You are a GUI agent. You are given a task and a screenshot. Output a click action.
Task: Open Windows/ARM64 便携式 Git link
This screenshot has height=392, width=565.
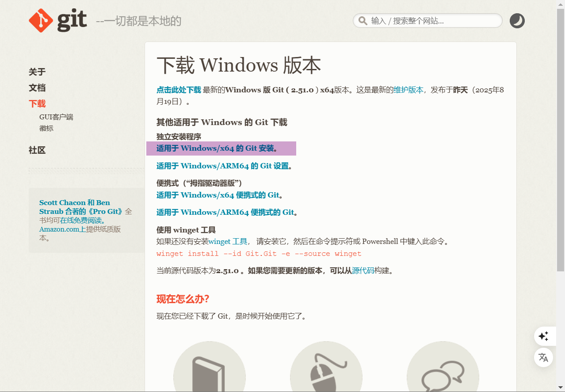pos(225,213)
